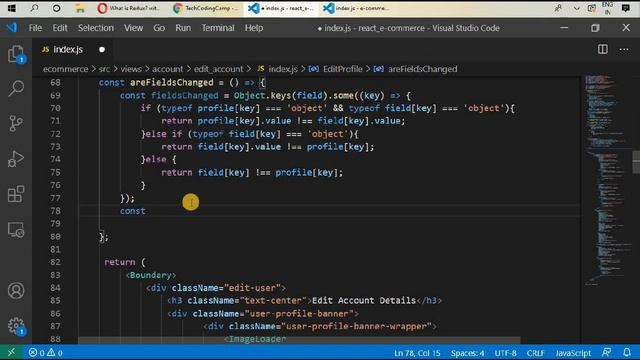Click the remote window status bar icon
The height and width of the screenshot is (360, 640).
click(11, 352)
